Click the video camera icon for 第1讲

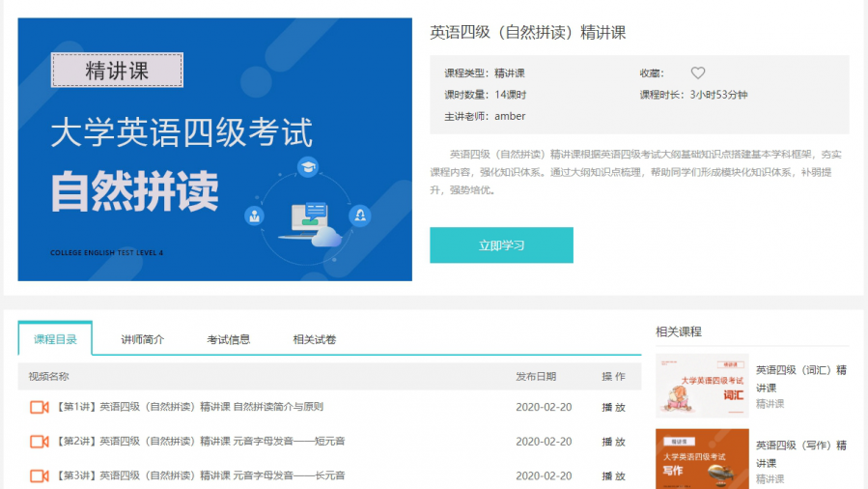(x=40, y=407)
